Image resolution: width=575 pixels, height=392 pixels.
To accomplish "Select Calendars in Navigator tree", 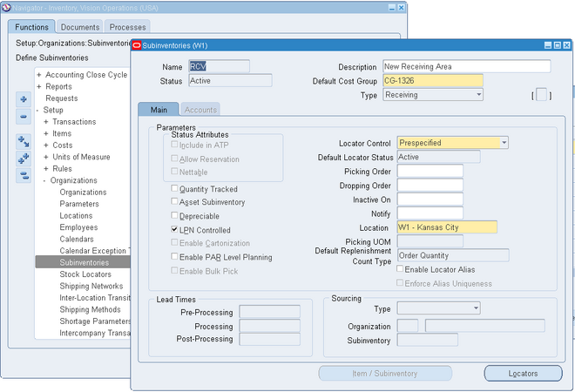I will (77, 239).
